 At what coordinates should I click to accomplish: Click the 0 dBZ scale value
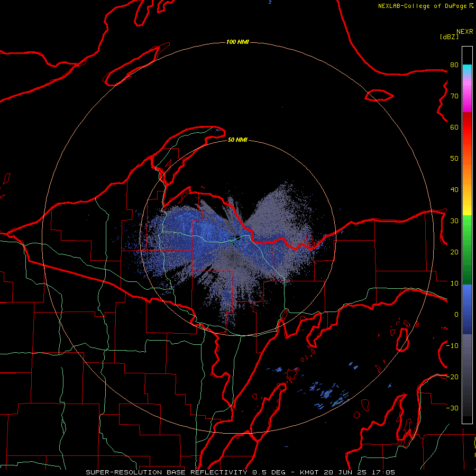(456, 315)
